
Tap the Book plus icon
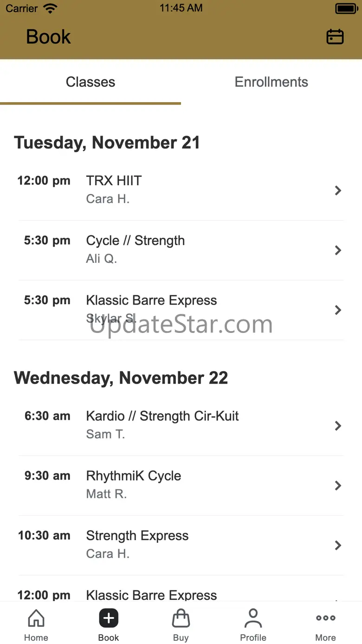pos(109,618)
